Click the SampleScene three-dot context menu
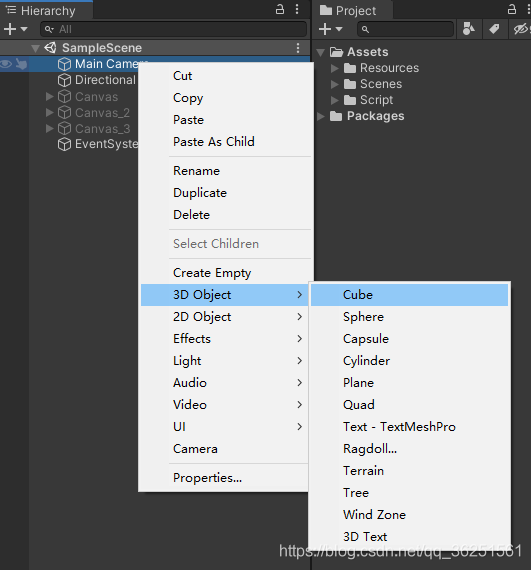The image size is (531, 570). pos(298,48)
